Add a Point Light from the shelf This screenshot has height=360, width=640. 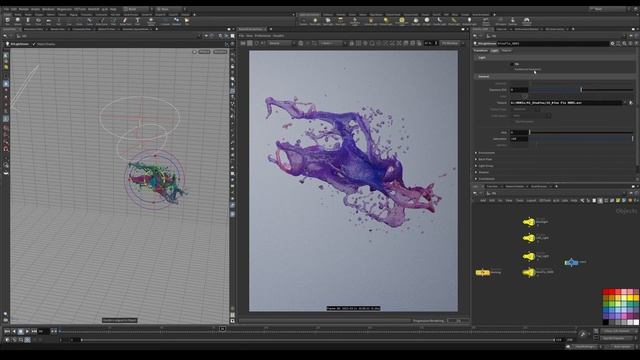tap(315, 21)
